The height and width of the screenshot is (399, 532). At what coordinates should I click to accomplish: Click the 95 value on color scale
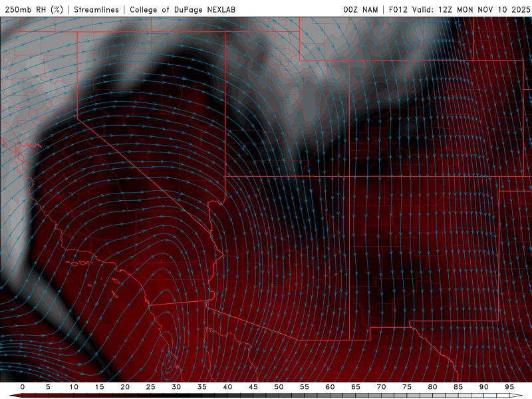[509, 387]
